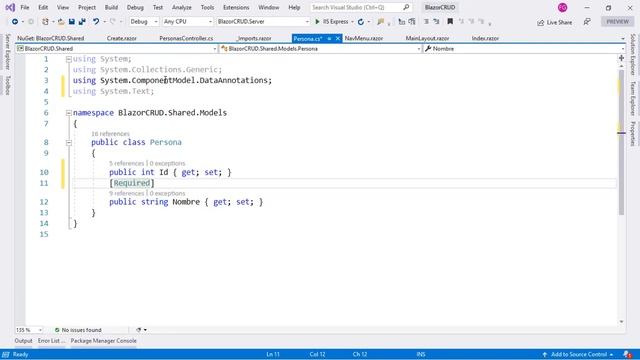This screenshot has height=360, width=640.
Task: Click the vertical scrollbar thumb in editor
Action: 621,142
